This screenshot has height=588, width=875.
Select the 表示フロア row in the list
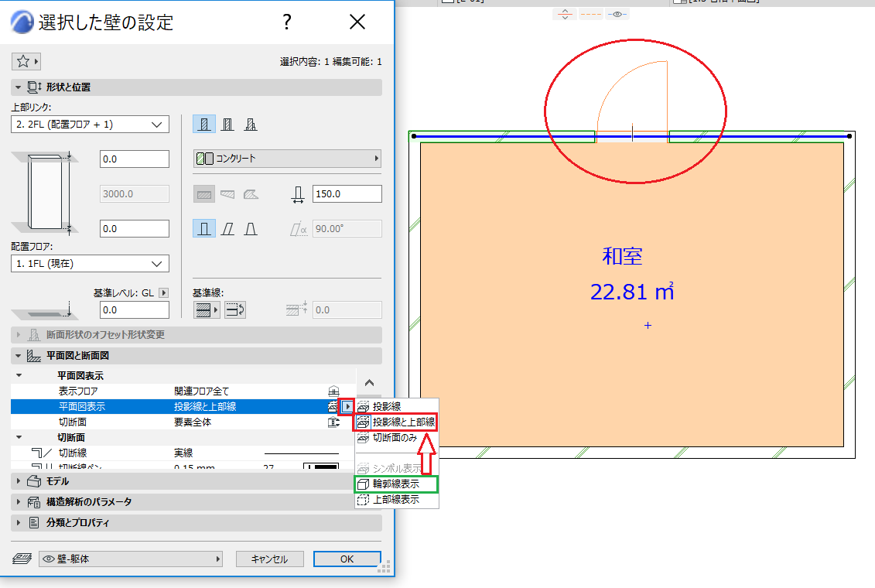pyautogui.click(x=183, y=391)
